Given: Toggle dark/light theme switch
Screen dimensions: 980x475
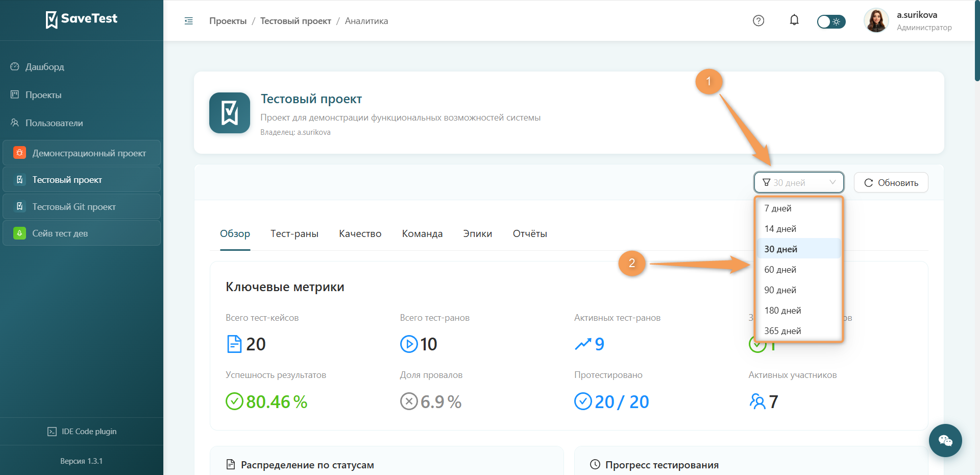Looking at the screenshot, I should (x=831, y=21).
